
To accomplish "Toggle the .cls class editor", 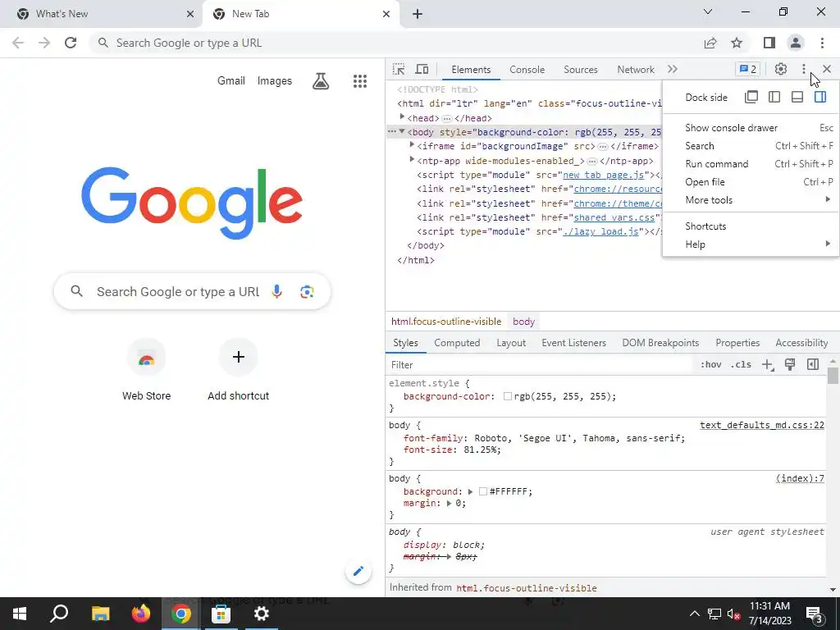I will [x=741, y=365].
